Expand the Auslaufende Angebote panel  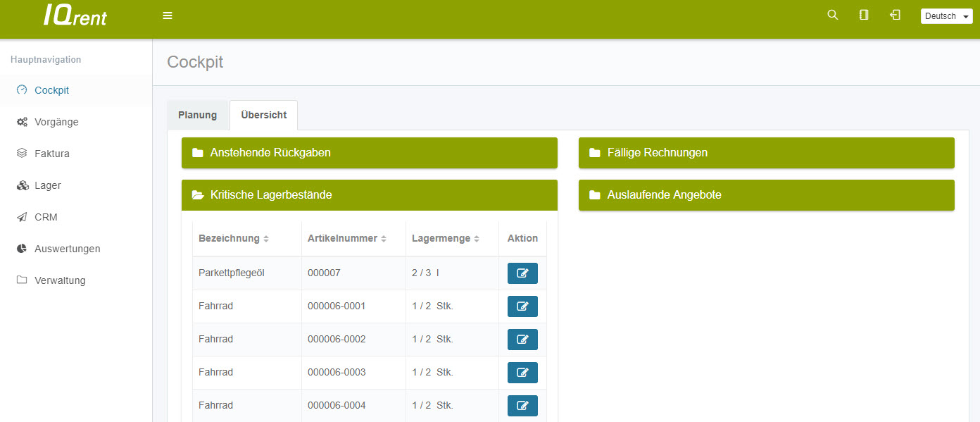(766, 195)
